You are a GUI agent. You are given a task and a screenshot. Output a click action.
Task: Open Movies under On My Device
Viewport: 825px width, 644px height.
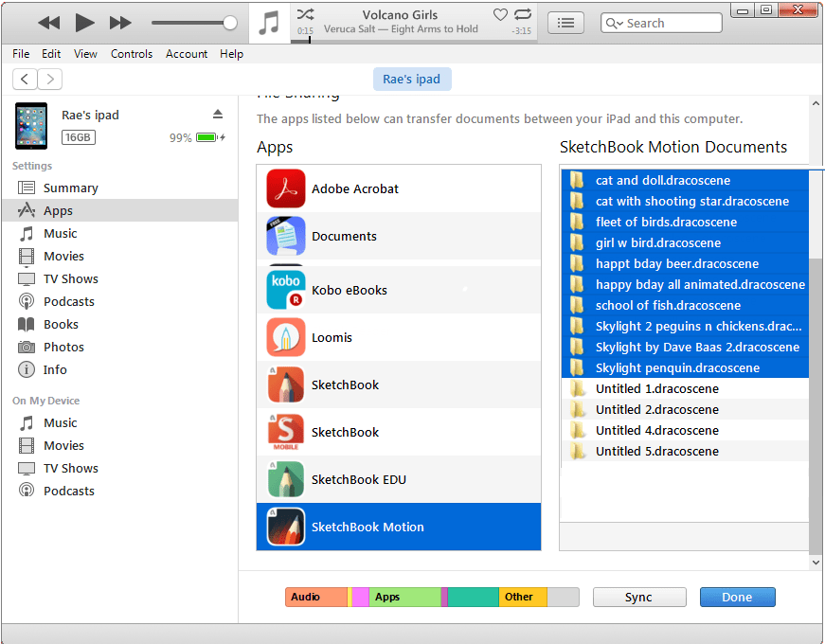click(x=120, y=445)
